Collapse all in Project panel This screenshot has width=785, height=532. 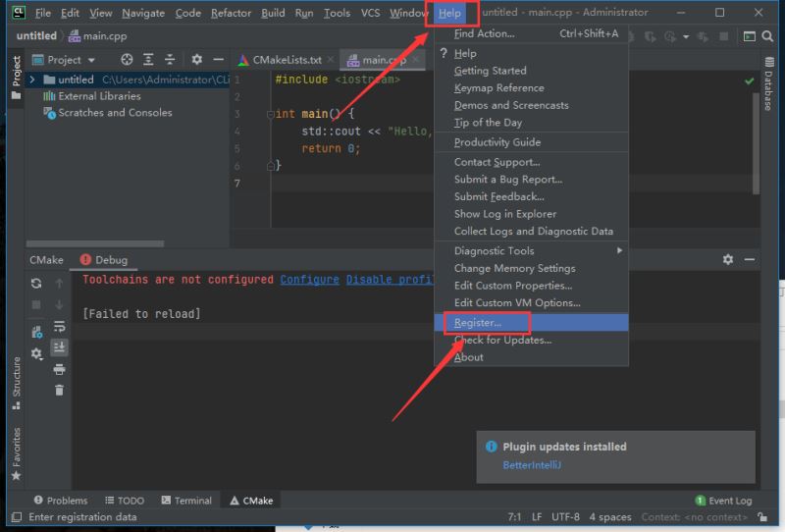point(170,60)
